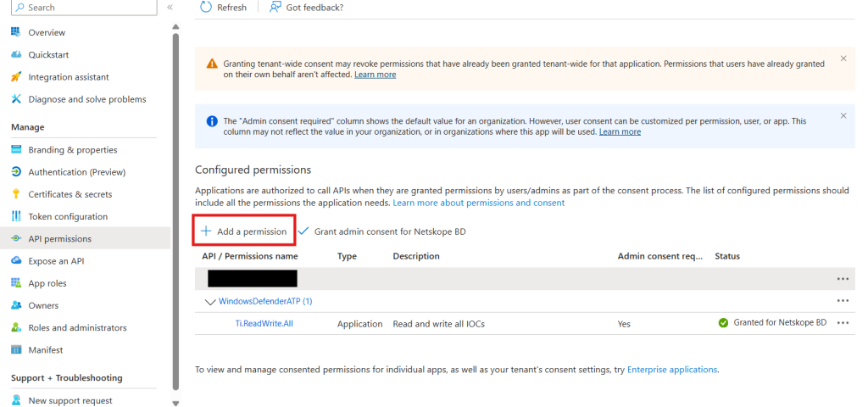This screenshot has width=868, height=407.
Task: Click the green Granted status check icon
Action: [x=723, y=323]
